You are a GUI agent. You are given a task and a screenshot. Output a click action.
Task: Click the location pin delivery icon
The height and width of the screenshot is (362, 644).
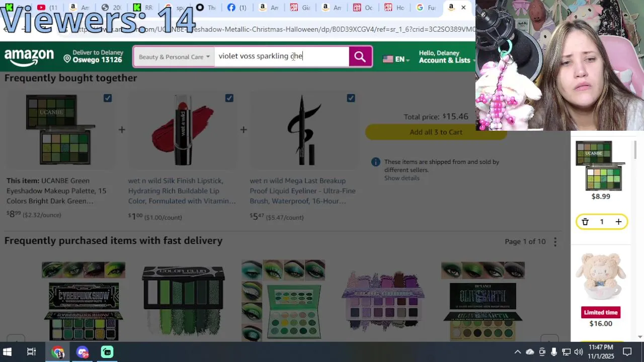[x=67, y=59]
